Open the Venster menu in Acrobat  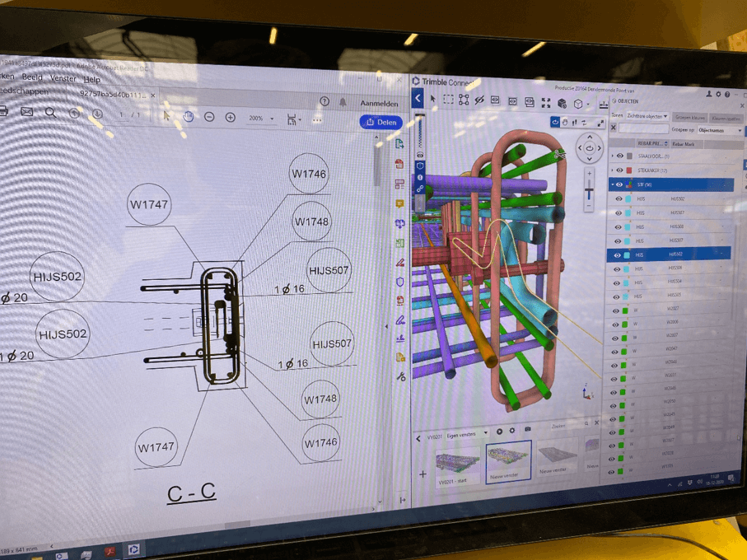point(63,78)
